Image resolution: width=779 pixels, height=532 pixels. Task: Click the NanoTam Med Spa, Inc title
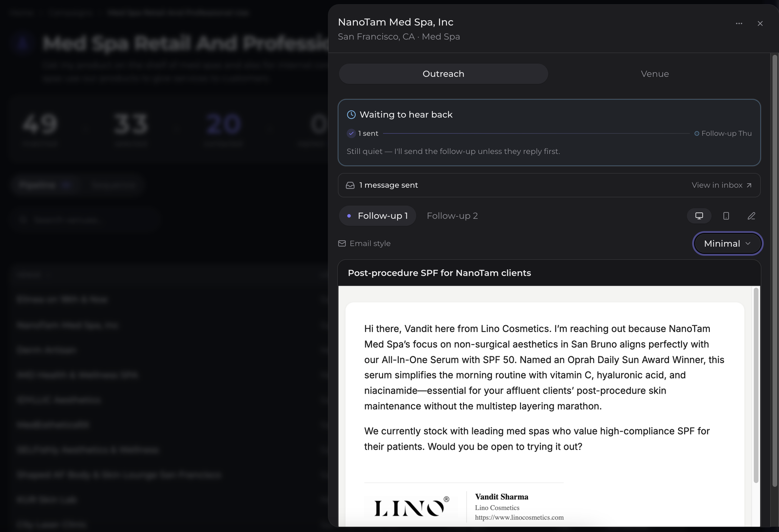click(395, 22)
